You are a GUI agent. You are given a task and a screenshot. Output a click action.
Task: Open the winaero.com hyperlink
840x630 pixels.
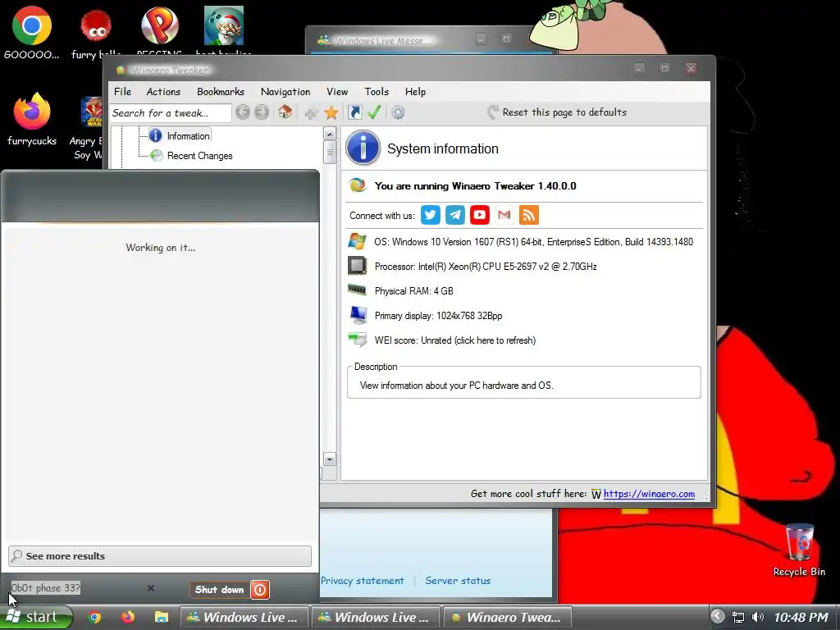coord(650,494)
